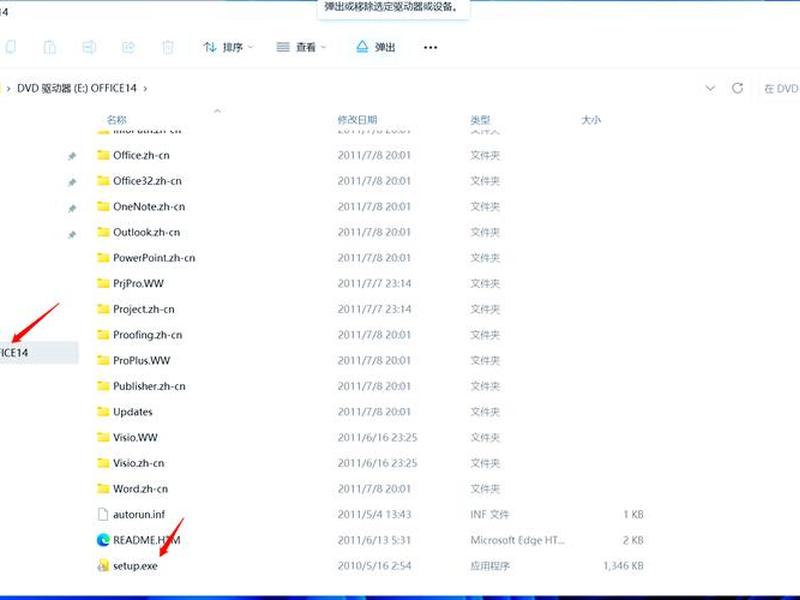Click the Delete trash icon
The image size is (800, 600).
(x=167, y=47)
